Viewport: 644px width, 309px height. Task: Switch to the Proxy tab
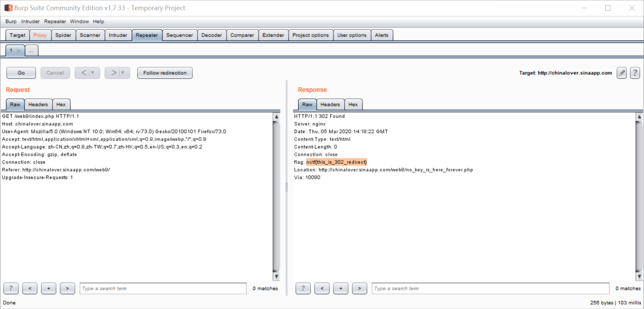pos(40,35)
